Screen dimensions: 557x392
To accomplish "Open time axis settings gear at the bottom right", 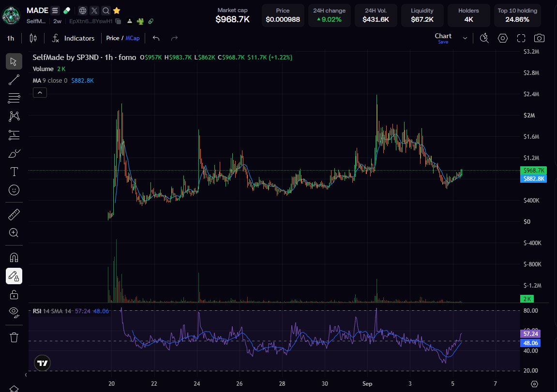I will (x=534, y=384).
